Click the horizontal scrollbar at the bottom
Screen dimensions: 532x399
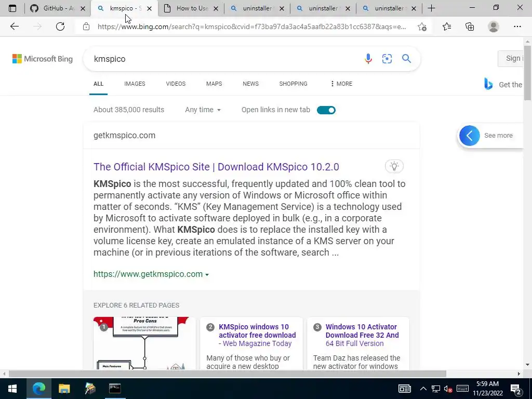[x=228, y=374]
